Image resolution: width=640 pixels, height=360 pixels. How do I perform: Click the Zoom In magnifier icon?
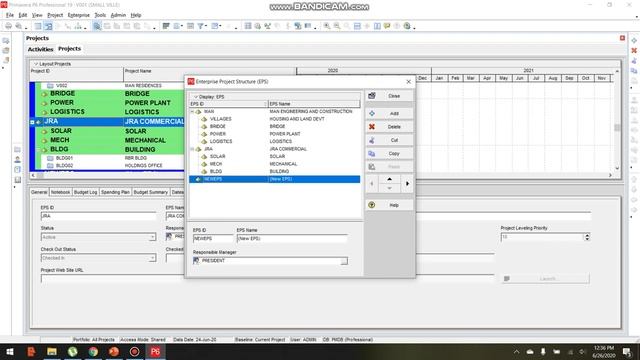pos(327,26)
